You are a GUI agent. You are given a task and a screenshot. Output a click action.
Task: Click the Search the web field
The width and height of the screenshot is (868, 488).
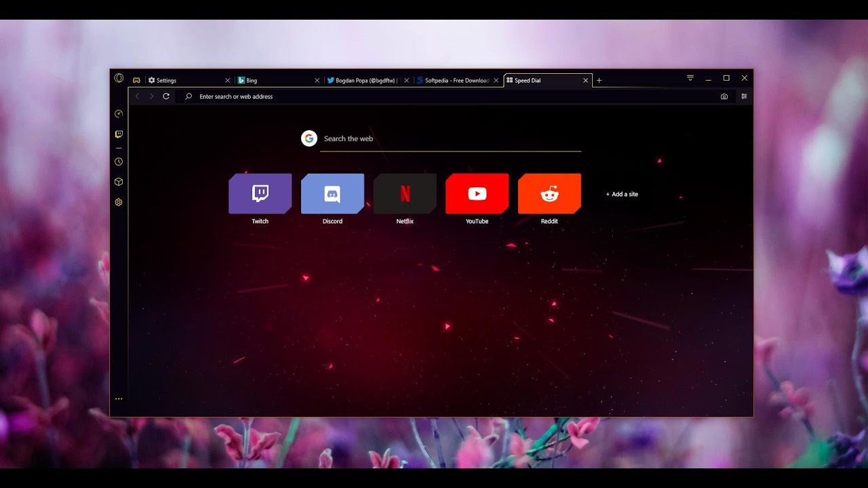point(451,138)
